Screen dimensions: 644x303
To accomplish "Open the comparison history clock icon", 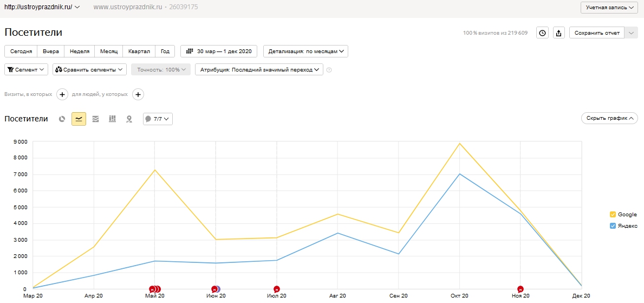I will click(543, 33).
